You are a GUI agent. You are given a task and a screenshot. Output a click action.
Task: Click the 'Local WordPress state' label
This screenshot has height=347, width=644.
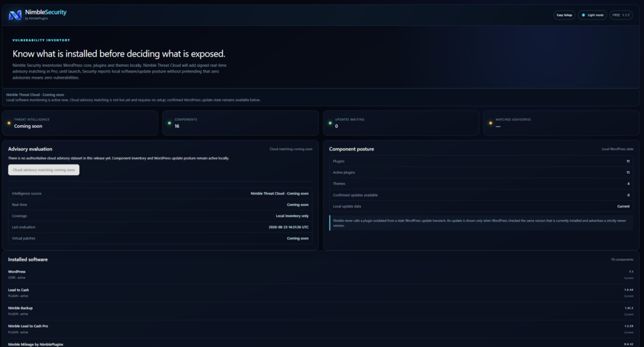(618, 149)
